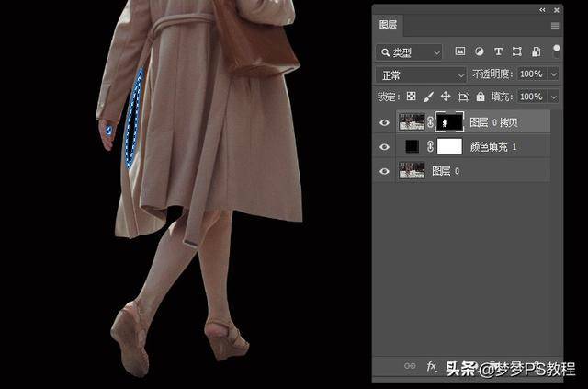Viewport: 588px width, 389px height.
Task: Click the lock transparent pixels icon
Action: (412, 97)
